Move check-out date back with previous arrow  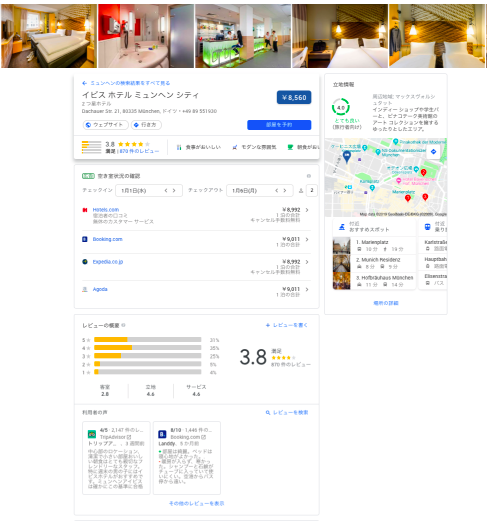point(276,190)
